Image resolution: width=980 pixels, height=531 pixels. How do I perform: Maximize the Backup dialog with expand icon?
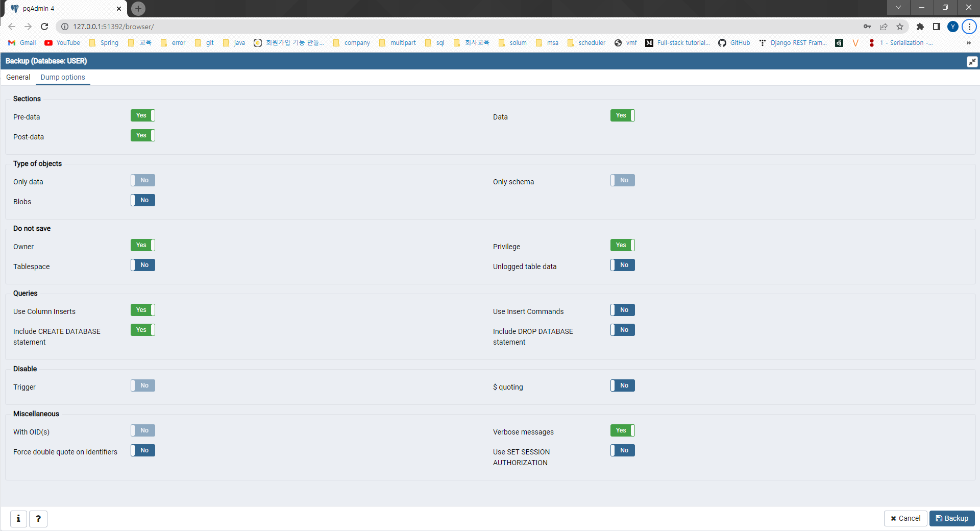(972, 61)
